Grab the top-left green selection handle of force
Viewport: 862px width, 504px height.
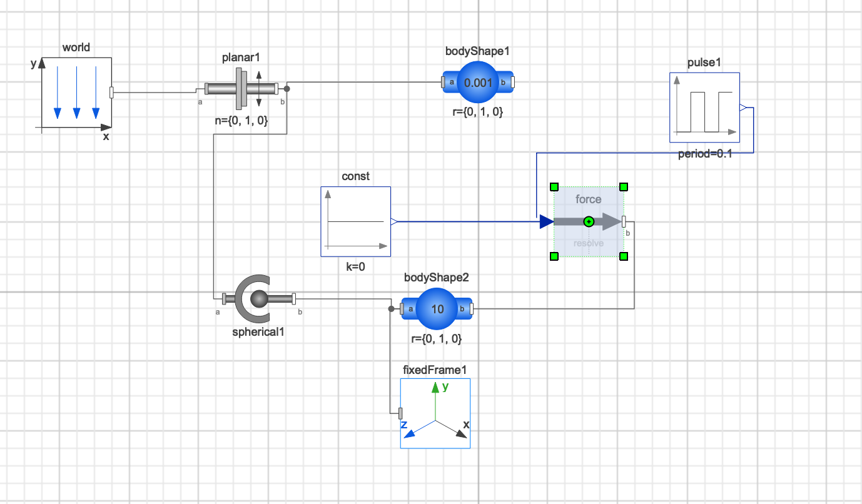(554, 186)
